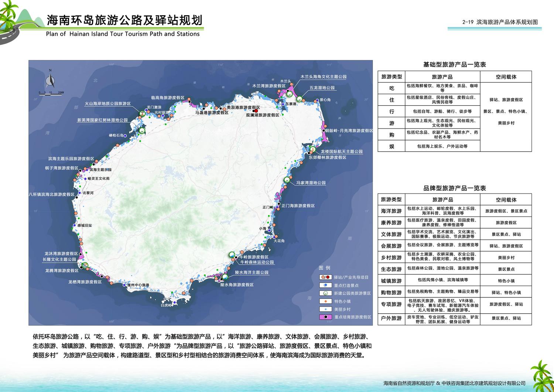Click the park marker at 龙楼国际航天主题公园
554x392 pixels.
click(x=312, y=149)
